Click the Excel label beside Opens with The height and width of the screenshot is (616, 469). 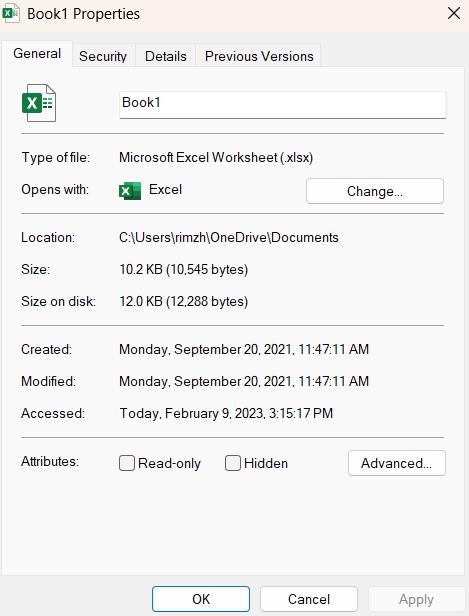(165, 190)
